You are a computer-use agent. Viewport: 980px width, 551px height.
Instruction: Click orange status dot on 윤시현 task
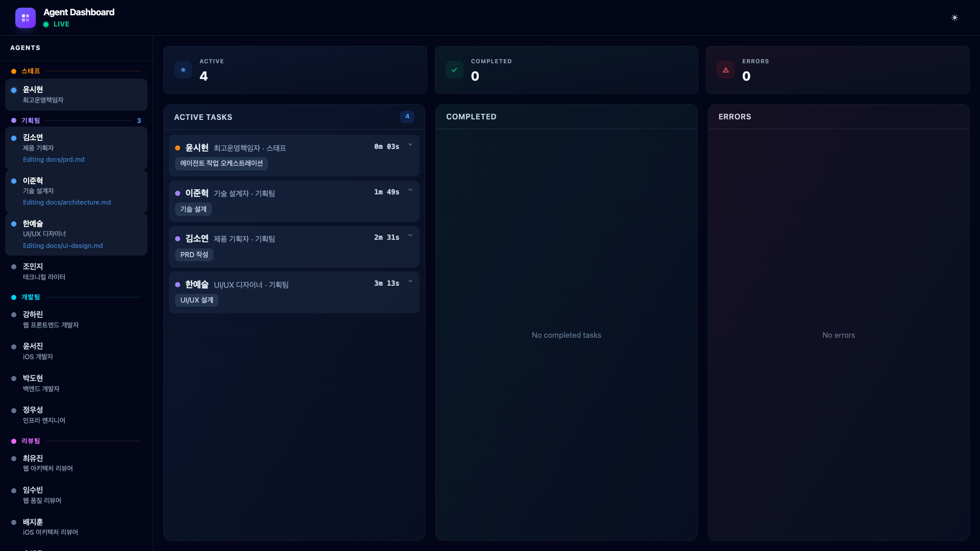pos(178,148)
